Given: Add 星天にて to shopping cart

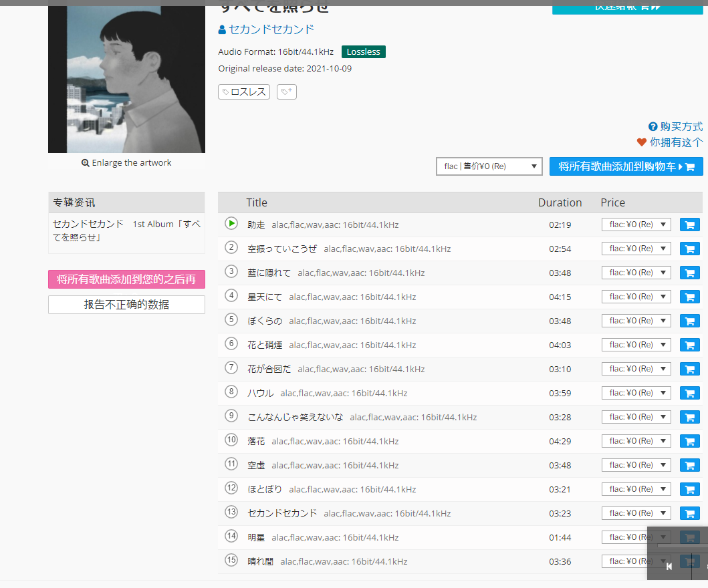Looking at the screenshot, I should point(689,297).
